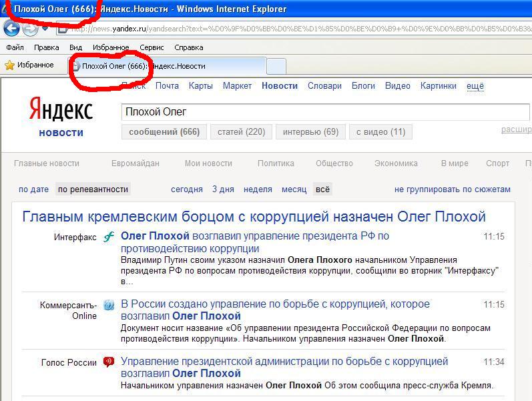Click the Kommersant-Online source icon
Image resolution: width=532 pixels, height=401 pixels.
[x=109, y=305]
